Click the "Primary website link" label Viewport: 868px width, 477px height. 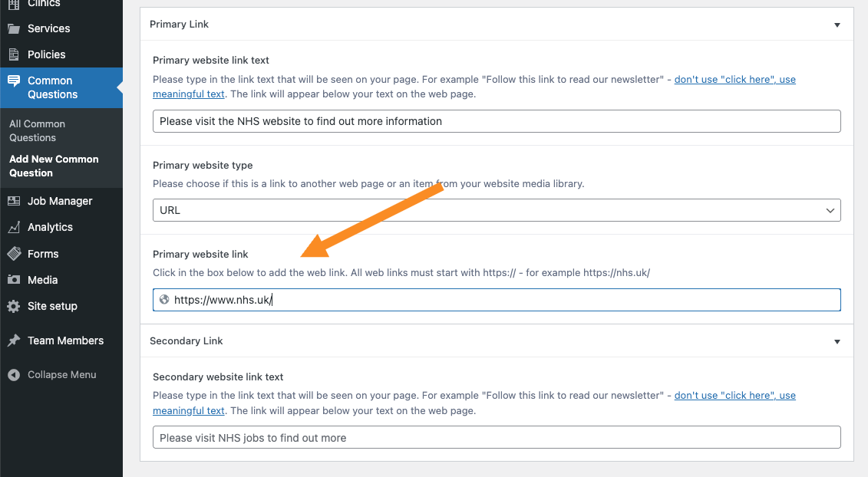pyautogui.click(x=200, y=254)
